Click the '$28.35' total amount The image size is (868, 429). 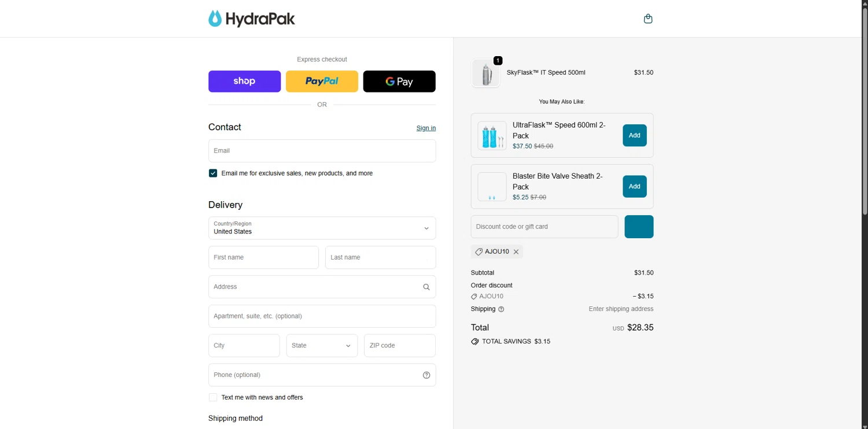coord(641,328)
